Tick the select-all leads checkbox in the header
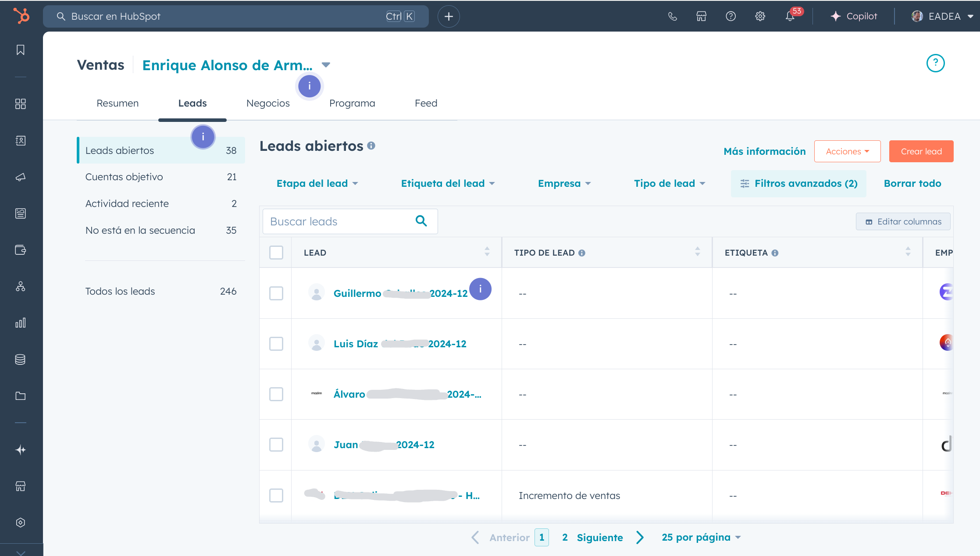The image size is (980, 556). 276,253
